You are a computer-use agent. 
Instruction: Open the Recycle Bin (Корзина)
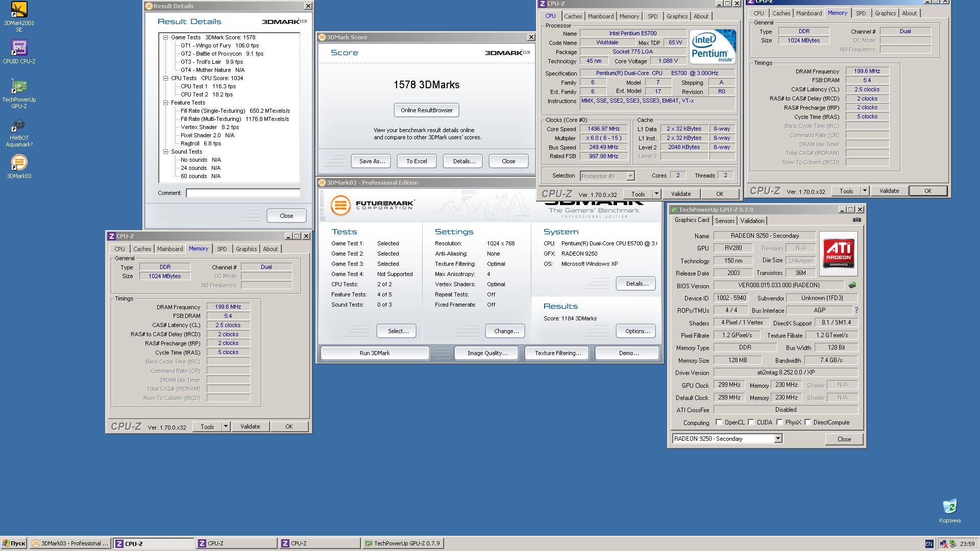(949, 511)
